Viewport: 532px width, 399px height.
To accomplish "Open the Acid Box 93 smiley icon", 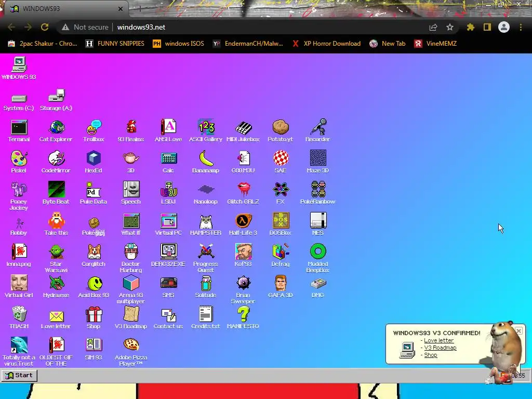I will 94,287.
